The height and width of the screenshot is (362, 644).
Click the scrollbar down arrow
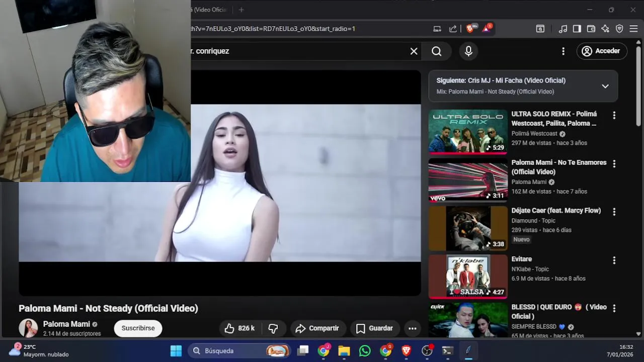tap(638, 334)
